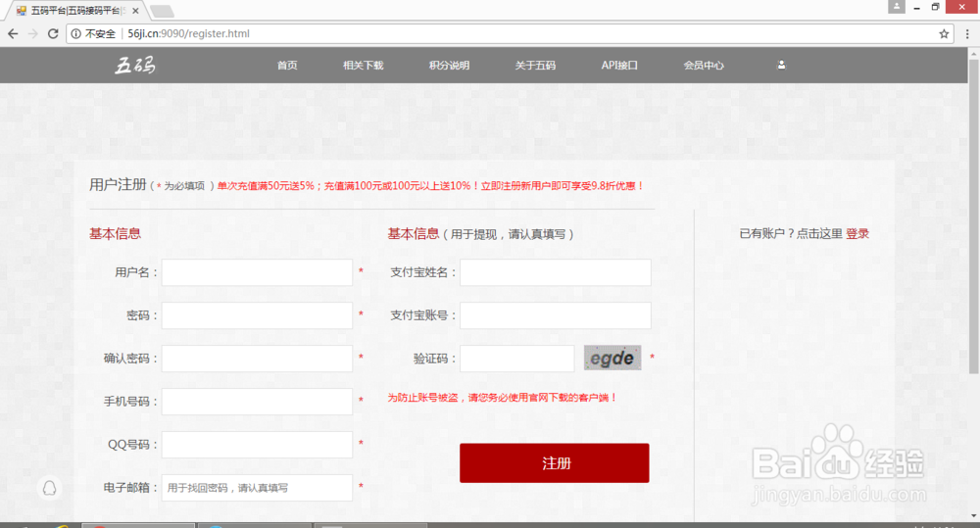Open 会员中心 menu item

tap(704, 65)
